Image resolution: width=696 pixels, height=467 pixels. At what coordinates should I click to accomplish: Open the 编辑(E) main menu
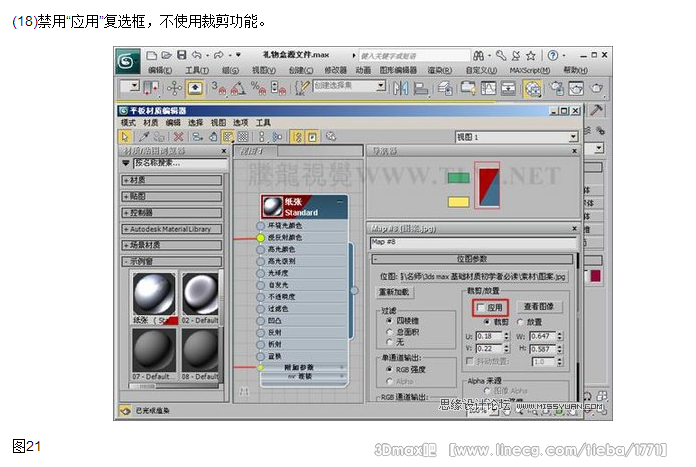[160, 70]
